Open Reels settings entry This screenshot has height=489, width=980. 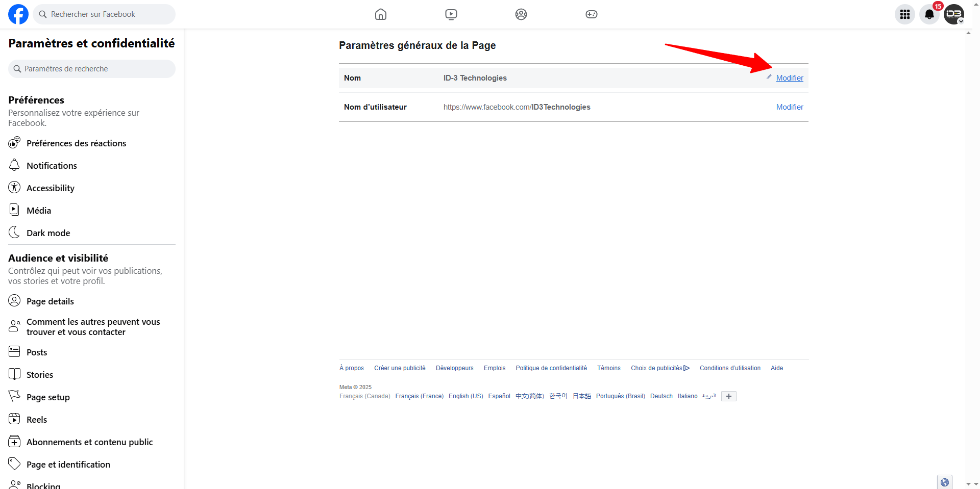coord(92,420)
